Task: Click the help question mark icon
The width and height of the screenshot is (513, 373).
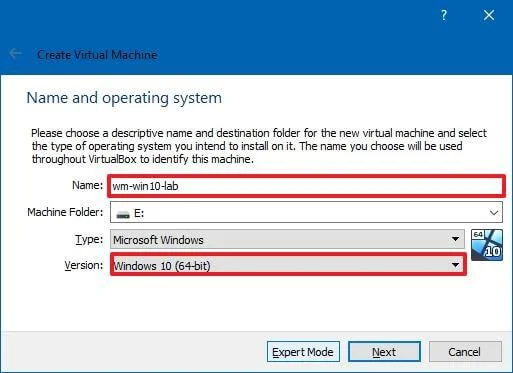Action: (x=444, y=15)
